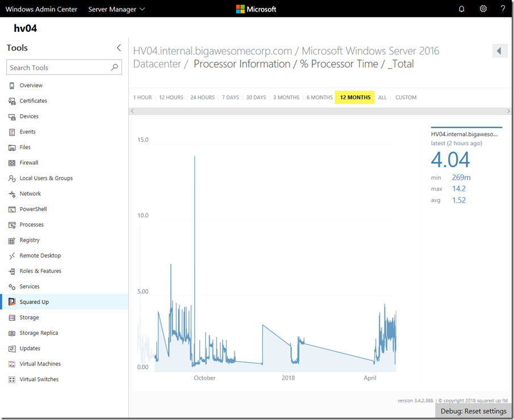Click the PowerShell icon in the sidebar
The height and width of the screenshot is (420, 514).
pyautogui.click(x=12, y=209)
